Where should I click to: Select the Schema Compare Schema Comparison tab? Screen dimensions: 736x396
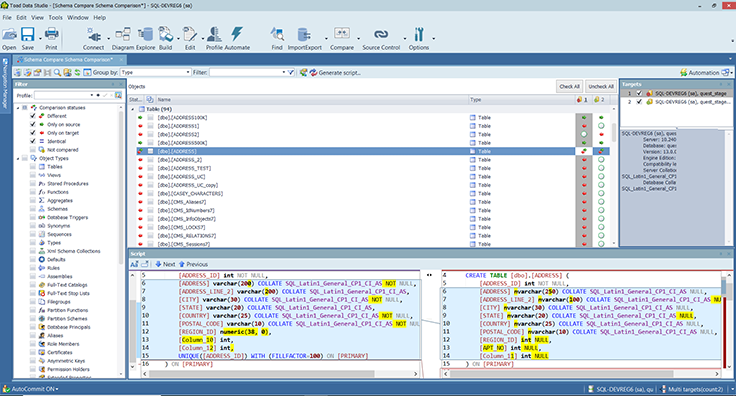(x=69, y=60)
